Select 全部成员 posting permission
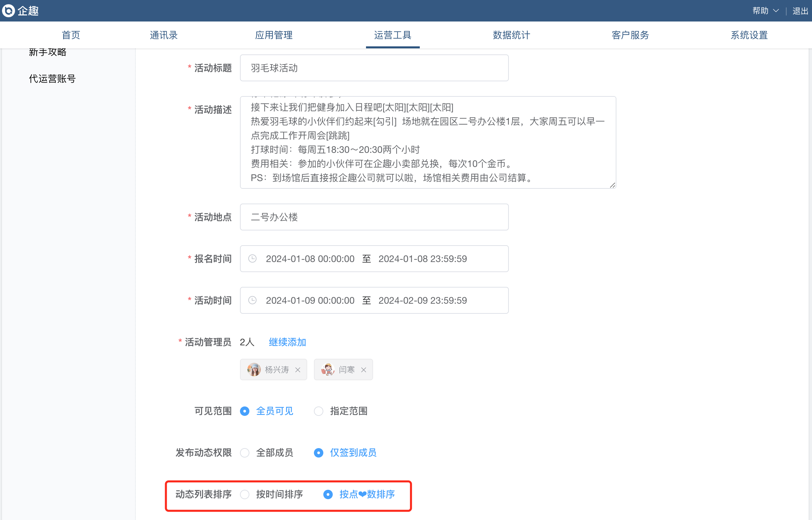 [245, 453]
